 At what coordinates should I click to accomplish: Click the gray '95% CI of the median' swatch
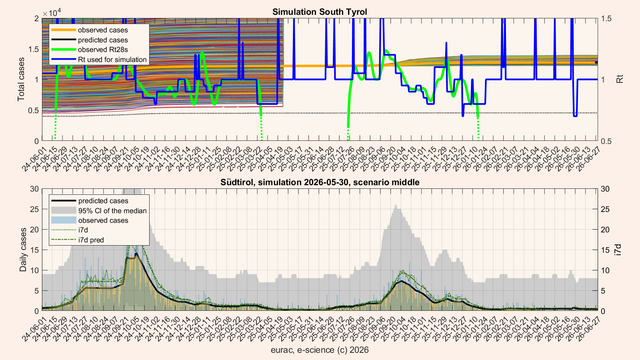(x=64, y=211)
